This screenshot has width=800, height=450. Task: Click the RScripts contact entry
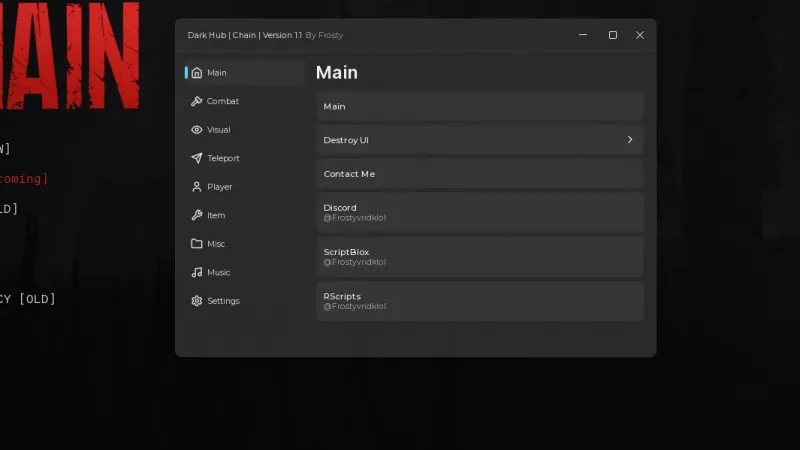coord(480,301)
